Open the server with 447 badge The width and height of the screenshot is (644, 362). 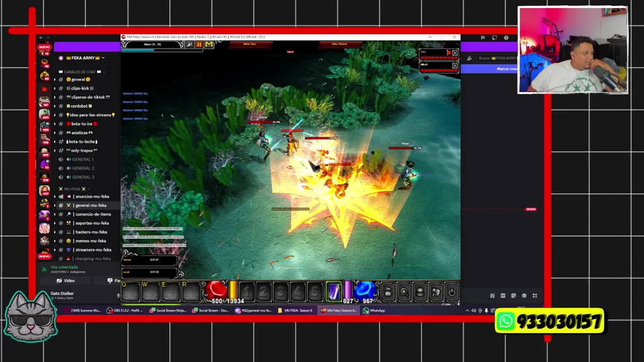point(44,191)
